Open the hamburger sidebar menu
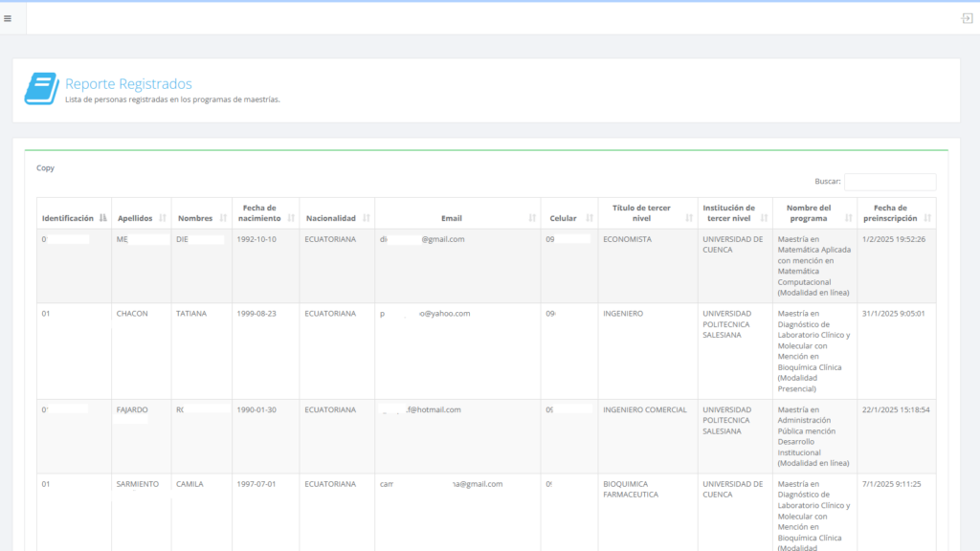 (x=8, y=18)
